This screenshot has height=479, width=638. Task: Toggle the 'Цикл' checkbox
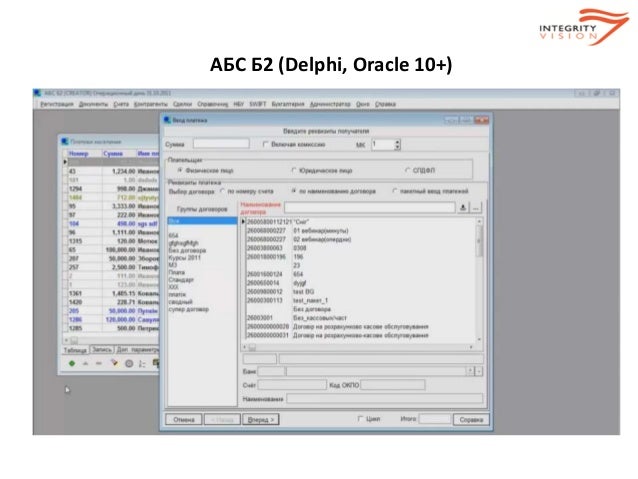point(360,418)
